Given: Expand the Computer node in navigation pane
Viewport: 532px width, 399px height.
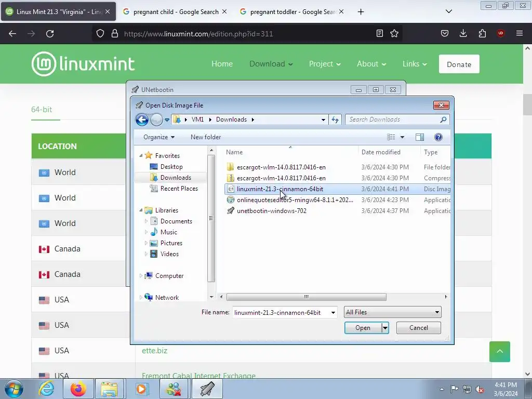Looking at the screenshot, I should (141, 276).
